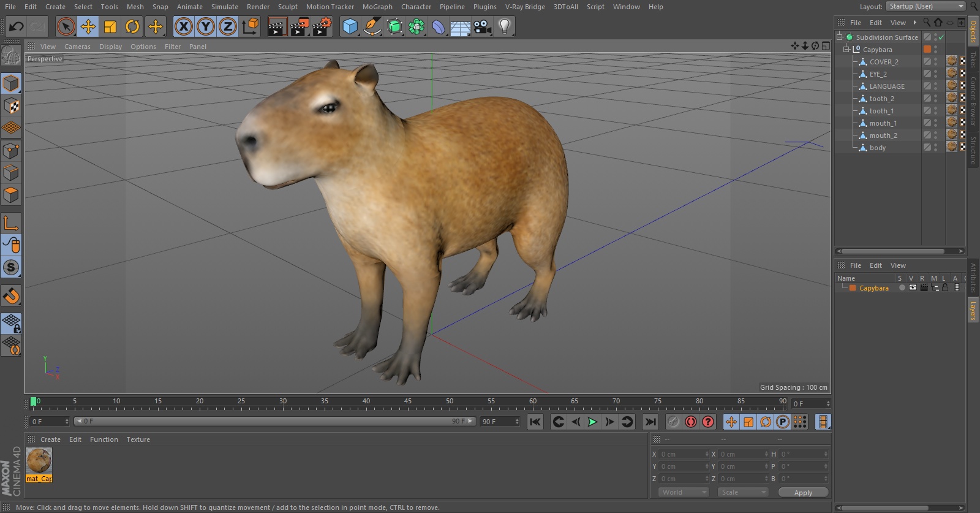Viewport: 980px width, 513px height.
Task: Toggle Autokeying button
Action: tap(691, 422)
